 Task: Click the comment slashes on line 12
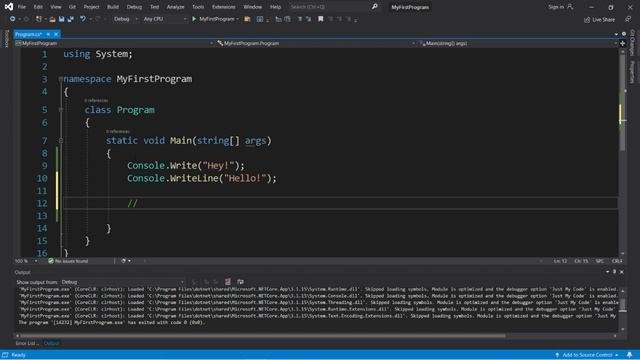point(132,203)
